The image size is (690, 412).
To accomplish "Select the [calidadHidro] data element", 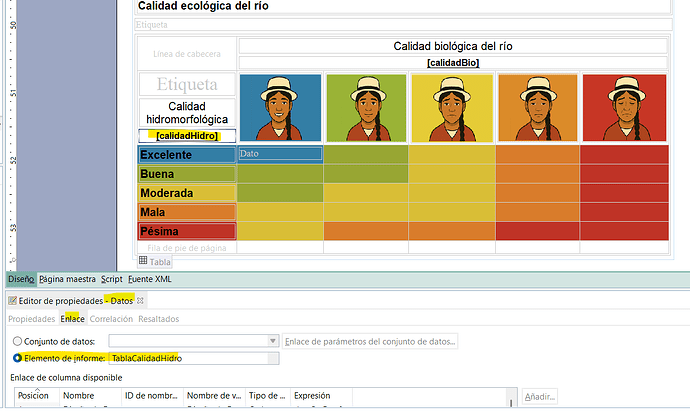I will [187, 136].
